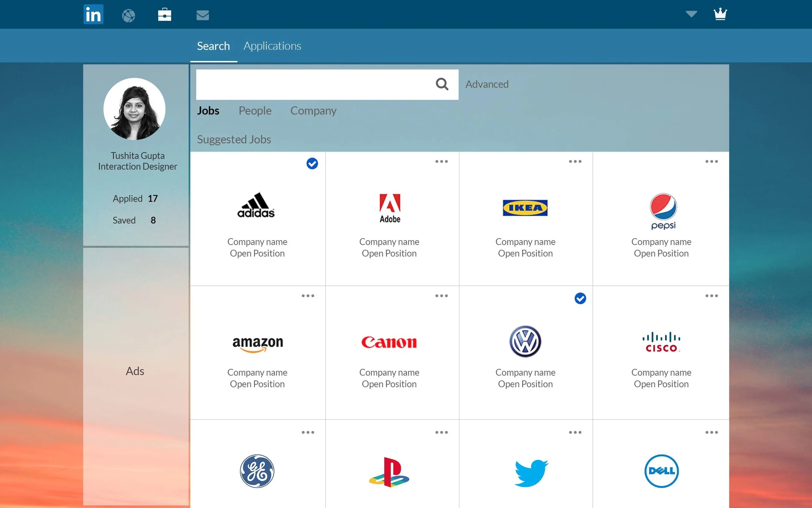812x508 pixels.
Task: Select the Company search filter tab
Action: [x=313, y=111]
